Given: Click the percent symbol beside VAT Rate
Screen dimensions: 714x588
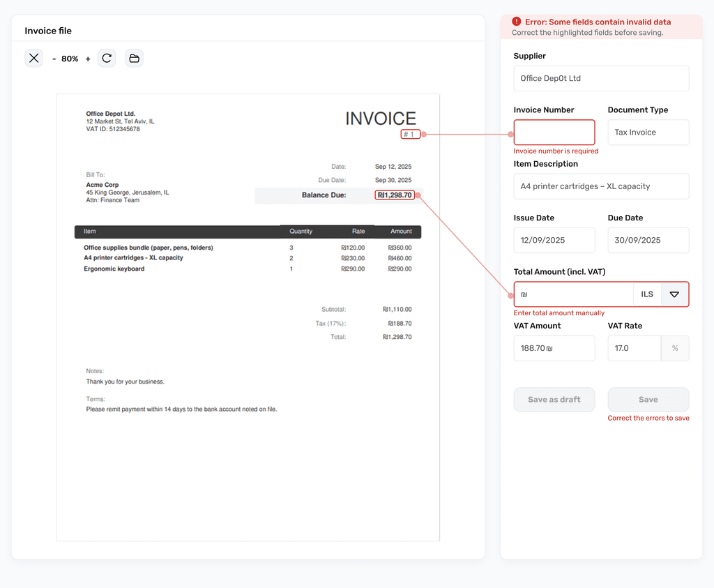Looking at the screenshot, I should 675,348.
